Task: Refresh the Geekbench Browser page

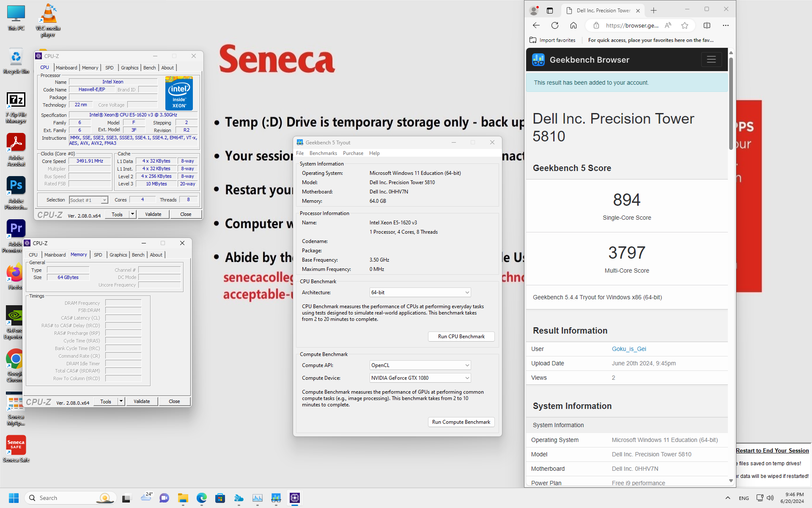Action: [x=555, y=25]
